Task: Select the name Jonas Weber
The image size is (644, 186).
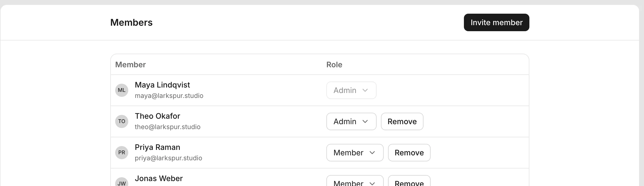Action: [x=159, y=178]
